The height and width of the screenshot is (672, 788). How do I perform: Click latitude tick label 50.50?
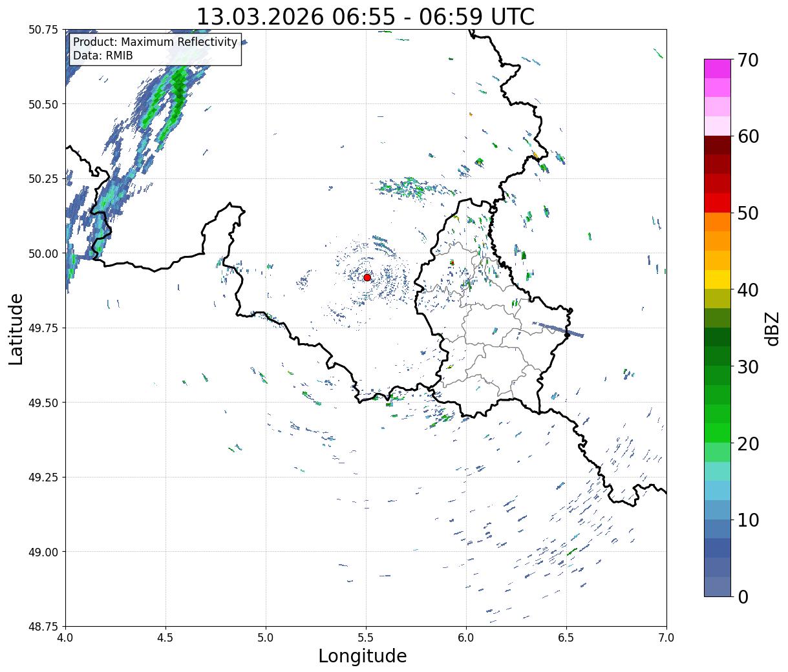click(43, 104)
